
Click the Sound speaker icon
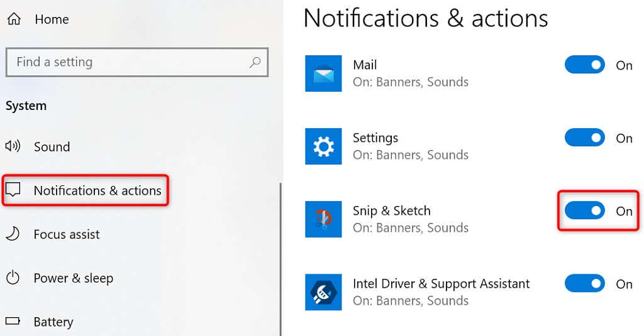click(13, 146)
